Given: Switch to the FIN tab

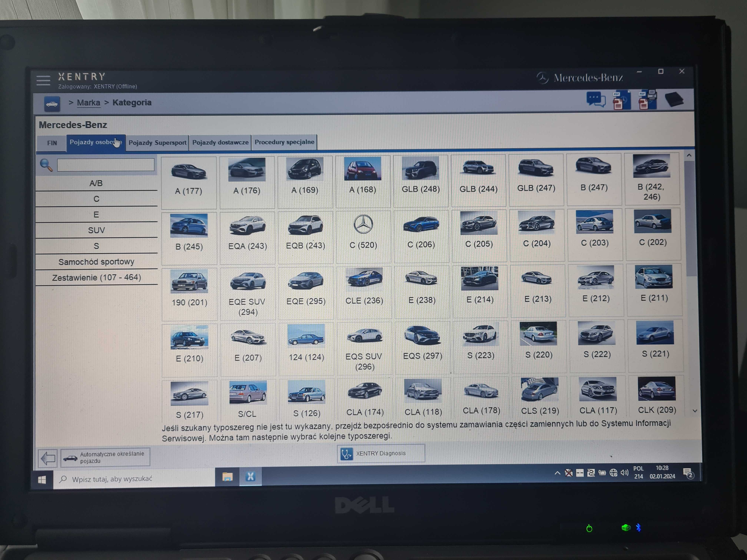Looking at the screenshot, I should (x=52, y=143).
